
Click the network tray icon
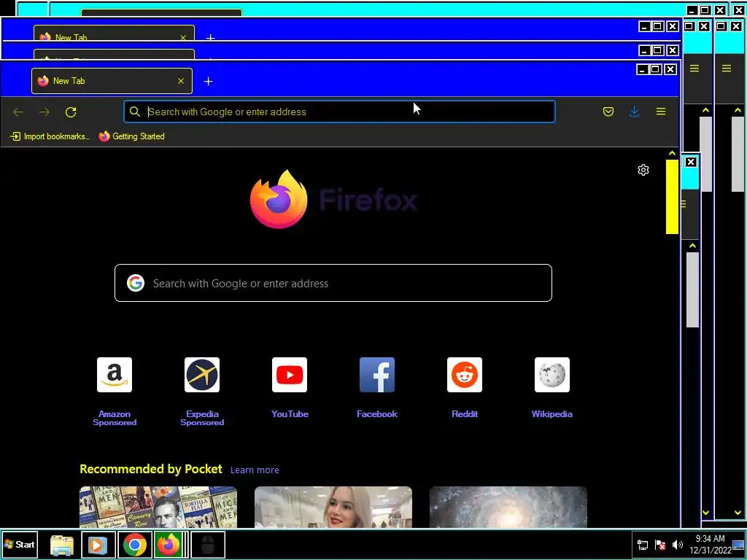click(x=643, y=545)
